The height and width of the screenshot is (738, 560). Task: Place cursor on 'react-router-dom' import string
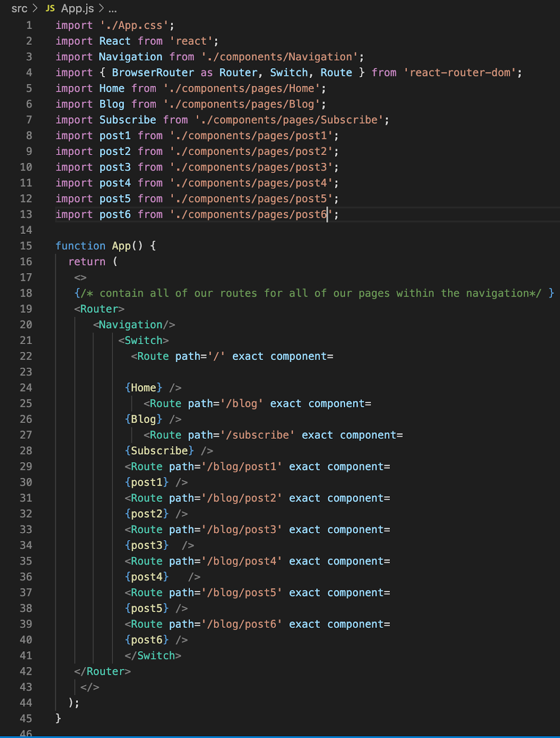coord(460,72)
